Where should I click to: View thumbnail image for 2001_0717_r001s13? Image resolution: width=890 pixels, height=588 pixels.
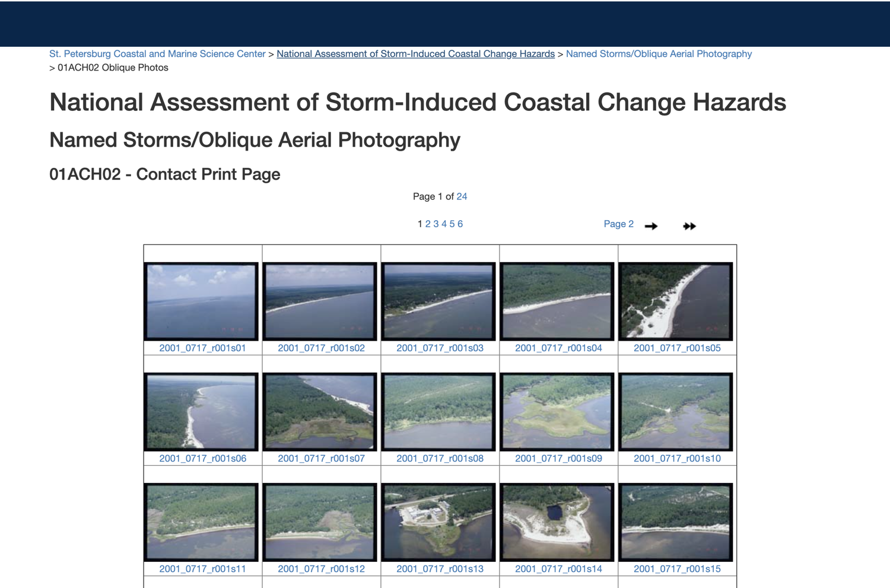pos(438,522)
